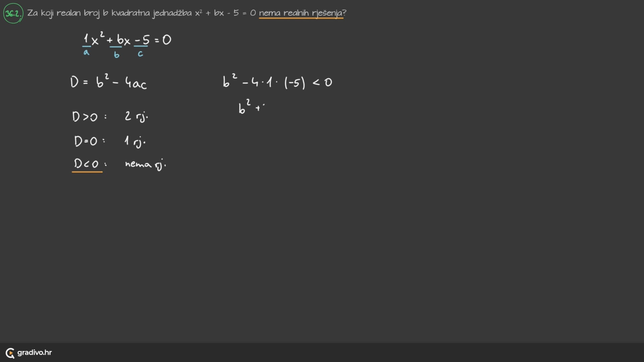Click the blue 'c' coefficient label
Viewport: 644px width, 362px height.
pos(140,54)
